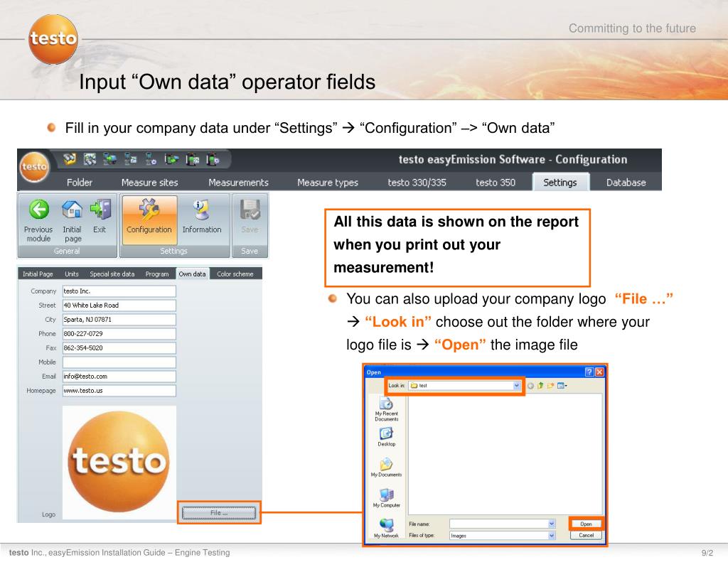The image size is (728, 562).
Task: Open the Database ribbon tab
Action: pos(626,183)
